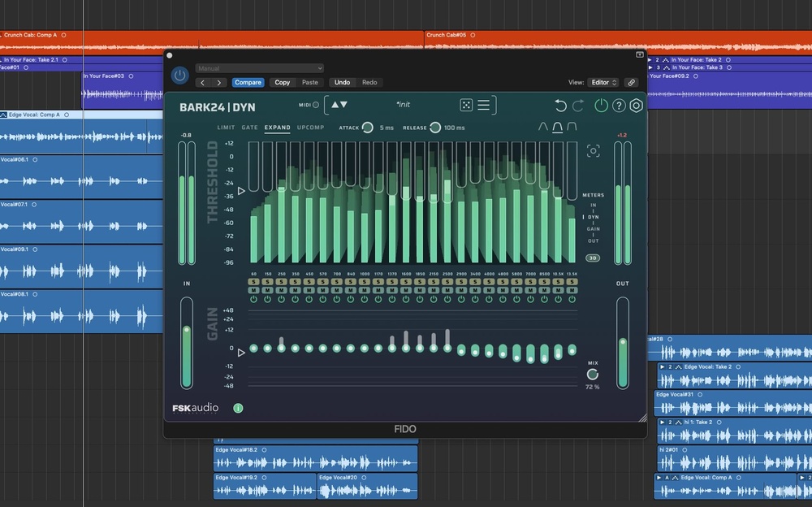Click the help question mark icon
Viewport: 812px width, 507px height.
[x=619, y=106]
